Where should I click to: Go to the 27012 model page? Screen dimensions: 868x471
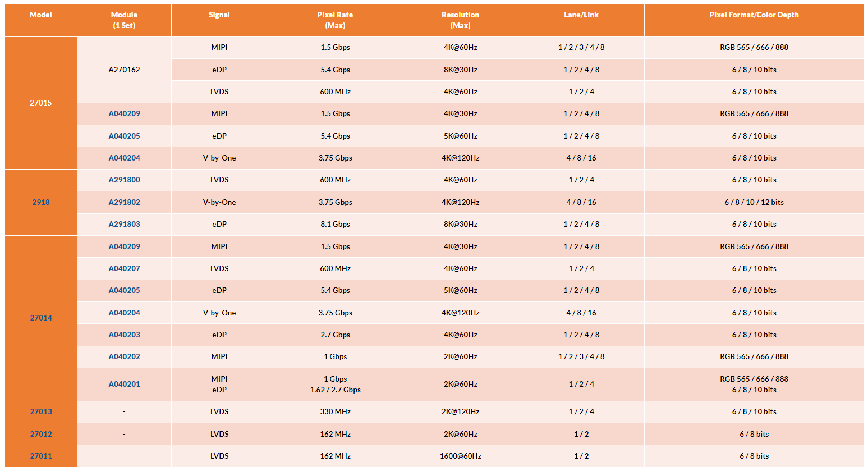click(41, 434)
